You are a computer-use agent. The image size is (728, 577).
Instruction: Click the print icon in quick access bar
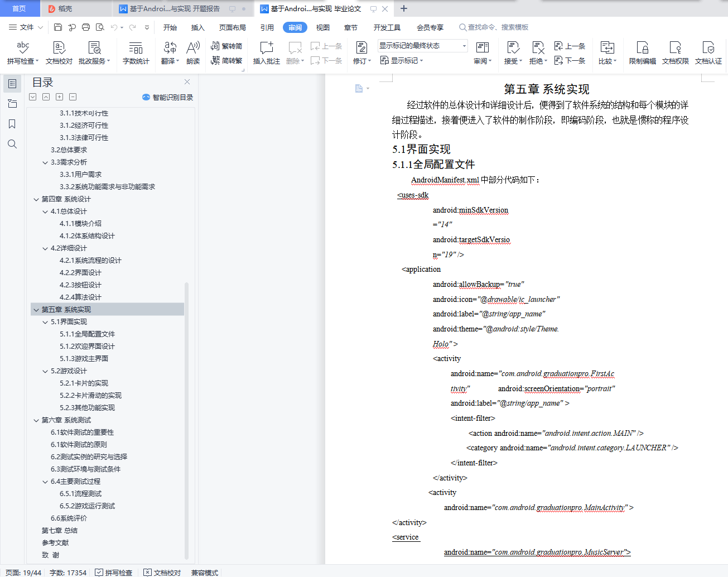[86, 27]
